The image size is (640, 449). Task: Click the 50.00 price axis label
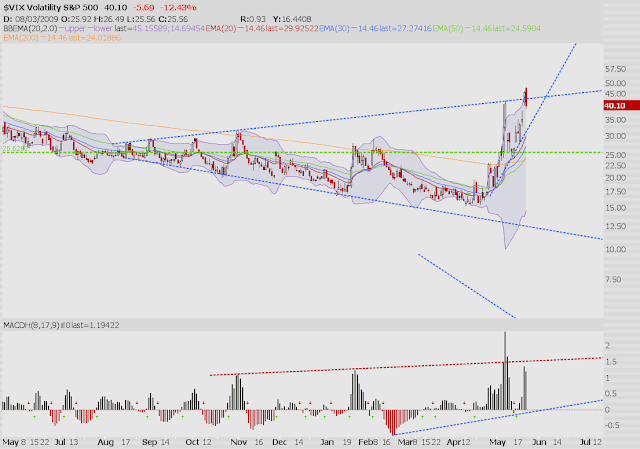coord(616,83)
